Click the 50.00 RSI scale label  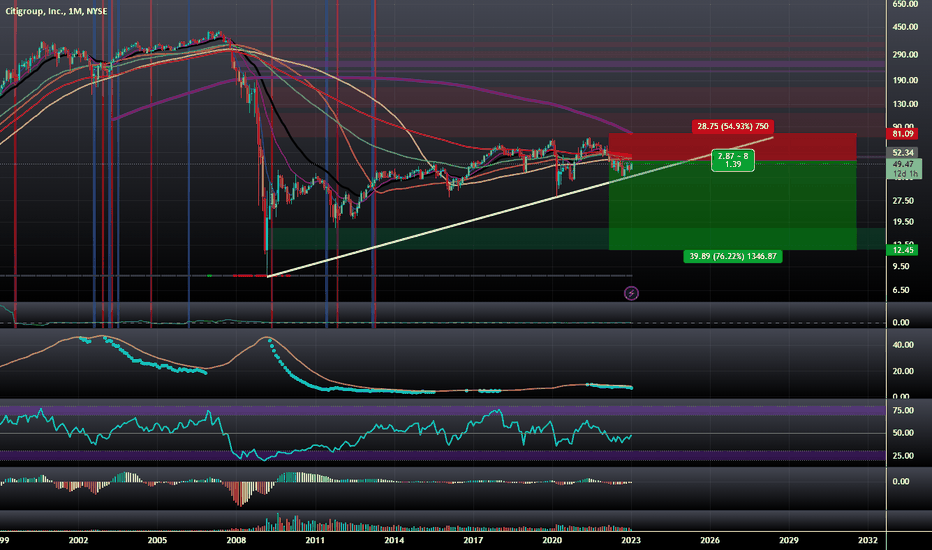903,433
